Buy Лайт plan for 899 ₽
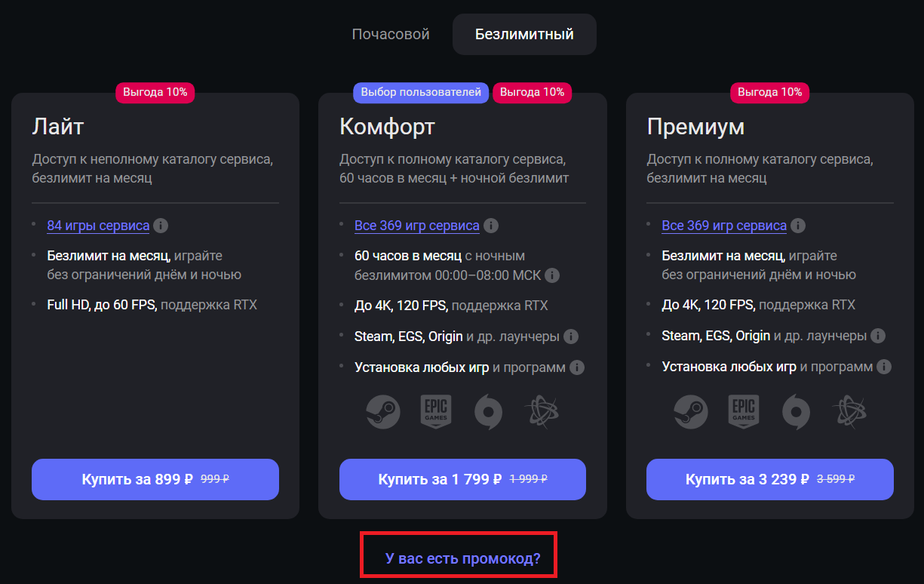 click(x=155, y=479)
